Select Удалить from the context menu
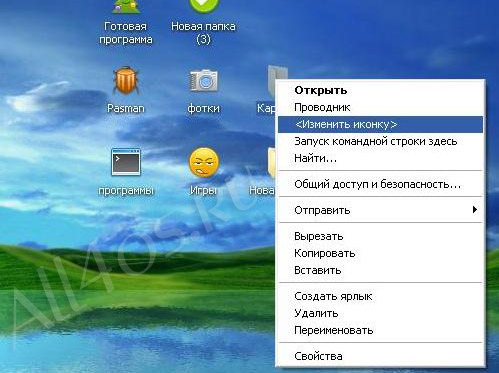The width and height of the screenshot is (499, 373). pos(380,313)
